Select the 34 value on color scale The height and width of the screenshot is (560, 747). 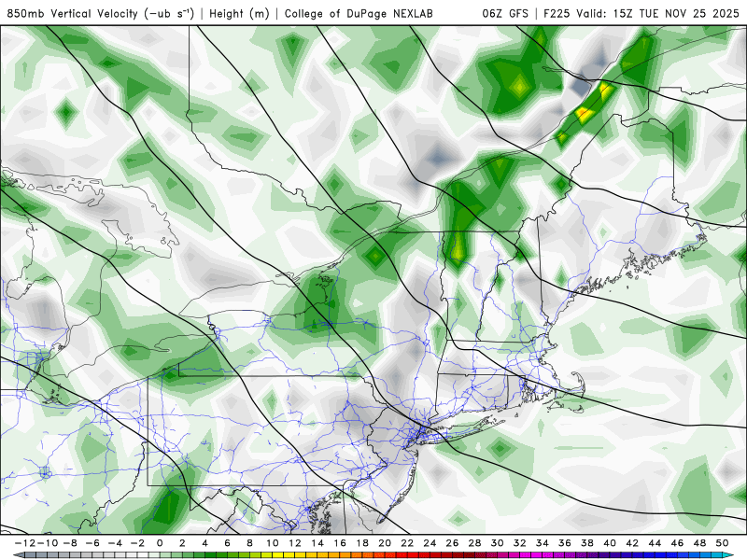543,543
